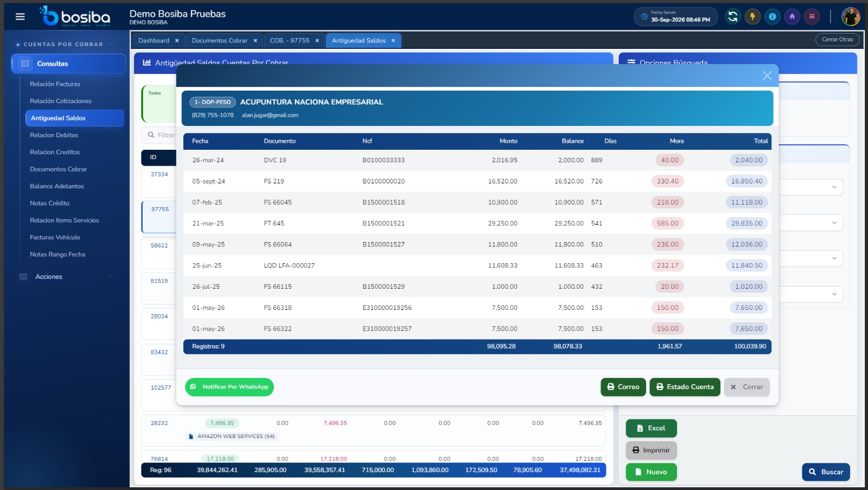Select Relación Facturas in sidebar
Image resolution: width=868 pixels, height=490 pixels.
[55, 84]
